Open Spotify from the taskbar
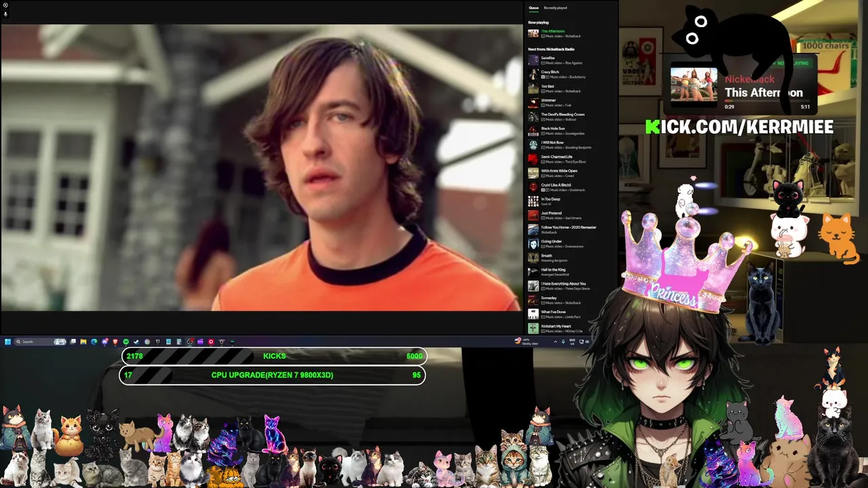Viewport: 868px width, 488px height. tap(126, 342)
